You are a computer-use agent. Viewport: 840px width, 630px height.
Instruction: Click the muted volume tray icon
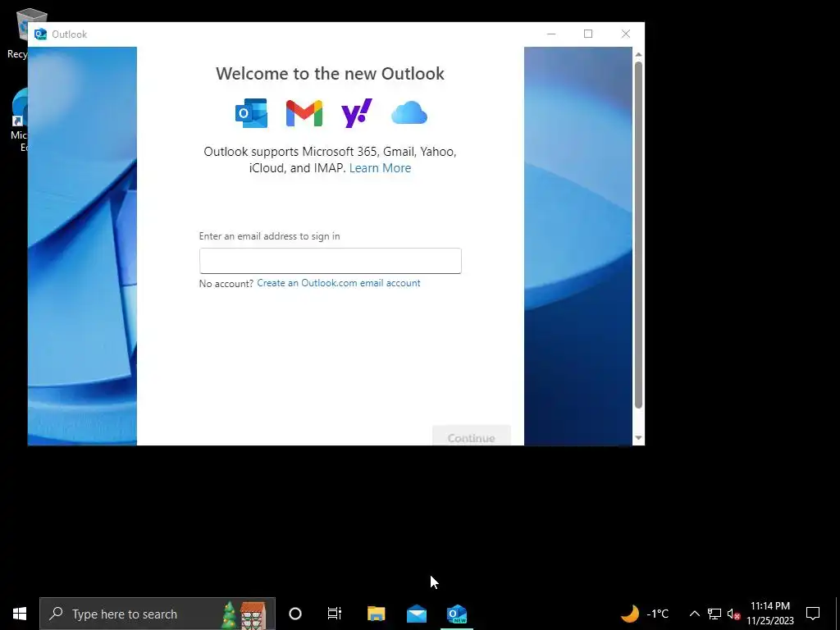(x=733, y=614)
